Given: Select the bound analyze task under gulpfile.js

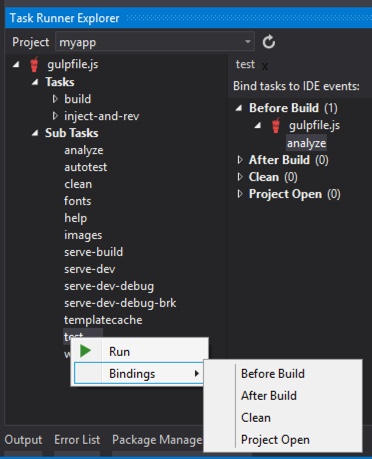Looking at the screenshot, I should tap(306, 143).
